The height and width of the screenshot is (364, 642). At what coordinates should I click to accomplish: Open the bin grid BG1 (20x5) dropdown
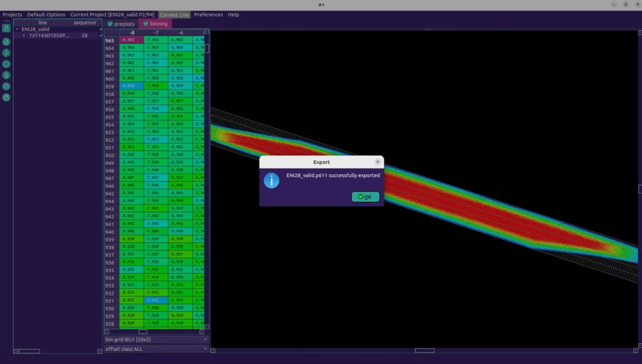coord(156,340)
